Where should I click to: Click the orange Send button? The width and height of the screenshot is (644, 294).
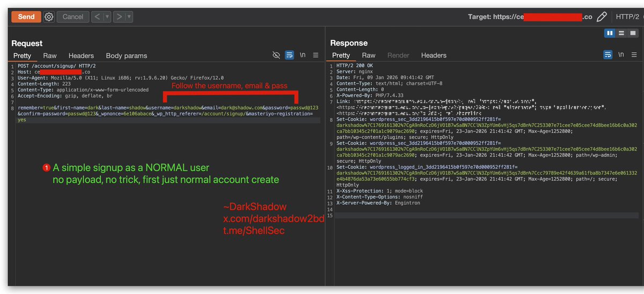tap(26, 17)
